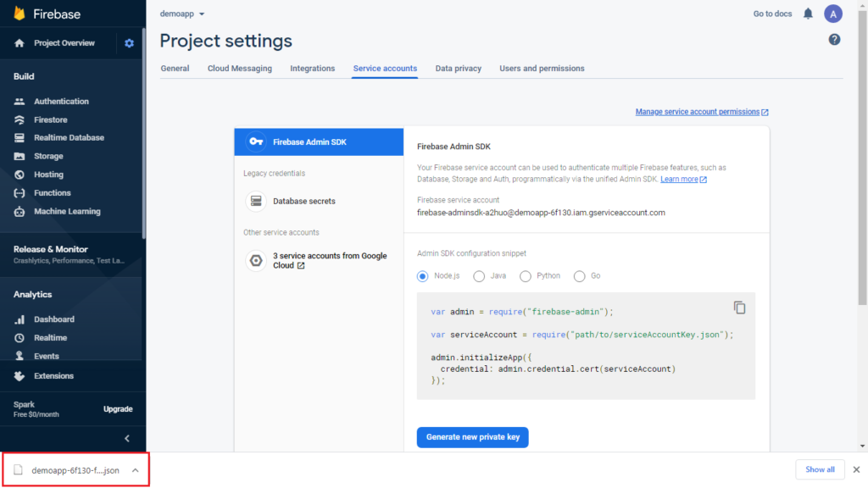The width and height of the screenshot is (868, 488).
Task: Open the help question mark icon
Action: pyautogui.click(x=834, y=40)
